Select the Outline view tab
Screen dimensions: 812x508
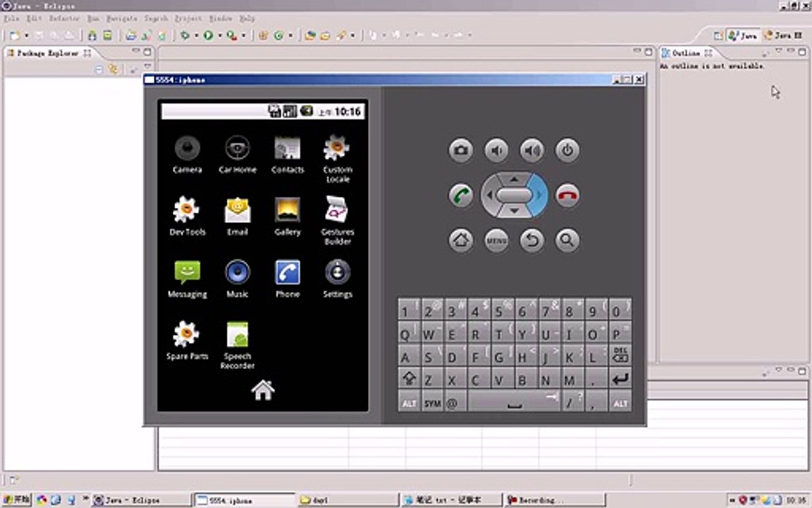tap(687, 53)
